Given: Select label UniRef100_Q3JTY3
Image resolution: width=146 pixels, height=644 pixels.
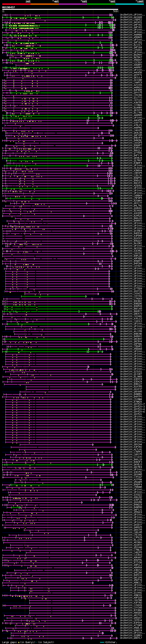Looking at the screenshot, I should pos(131,98).
